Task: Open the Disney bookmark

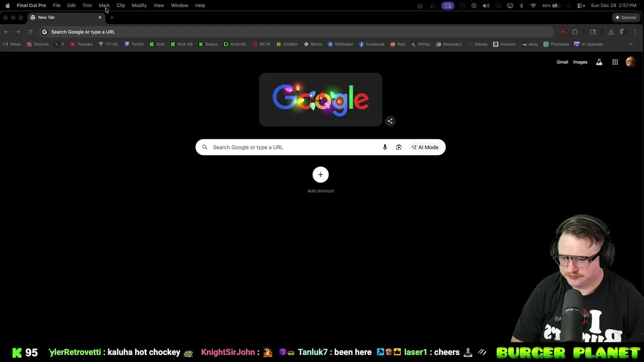Action: 477,44
